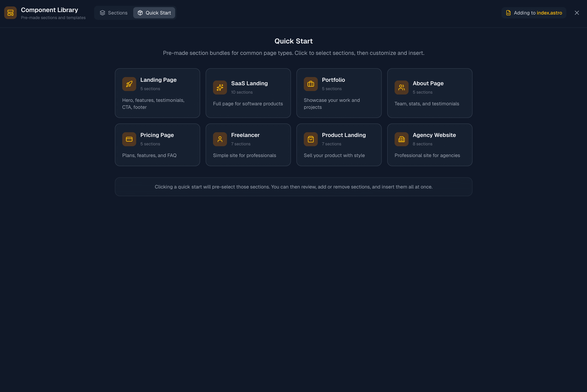Select the Quick Start tab

pos(154,13)
